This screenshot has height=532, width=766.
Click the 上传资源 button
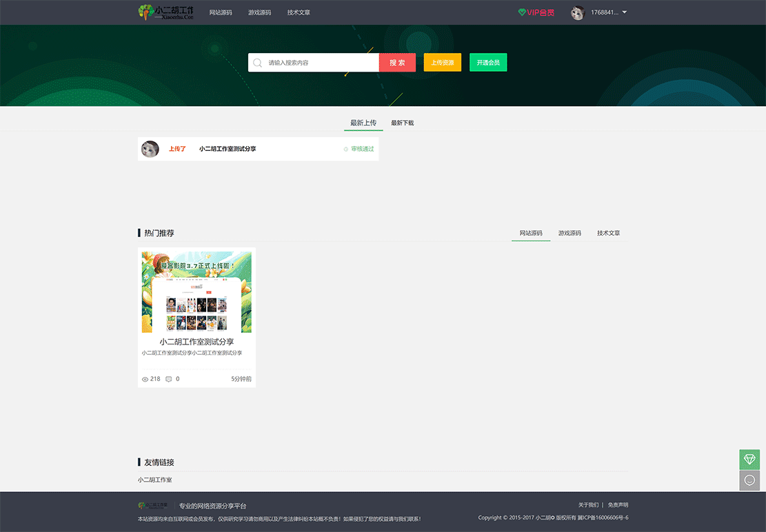click(x=442, y=62)
